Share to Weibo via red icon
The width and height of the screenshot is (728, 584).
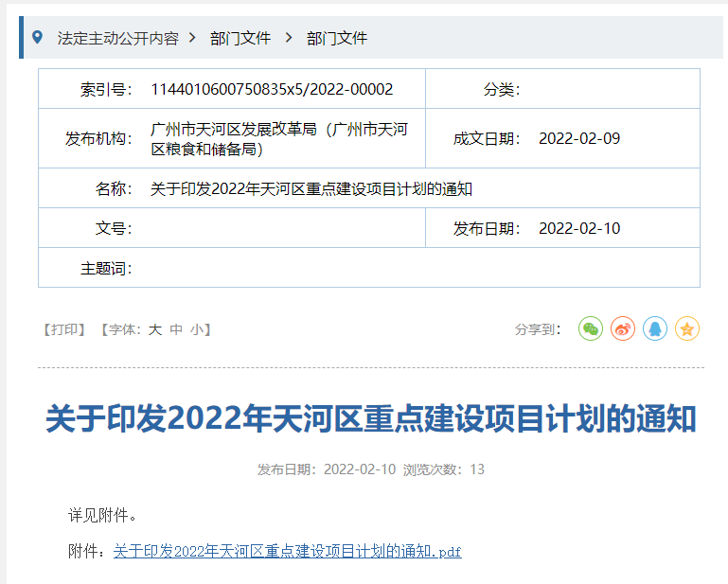click(623, 328)
